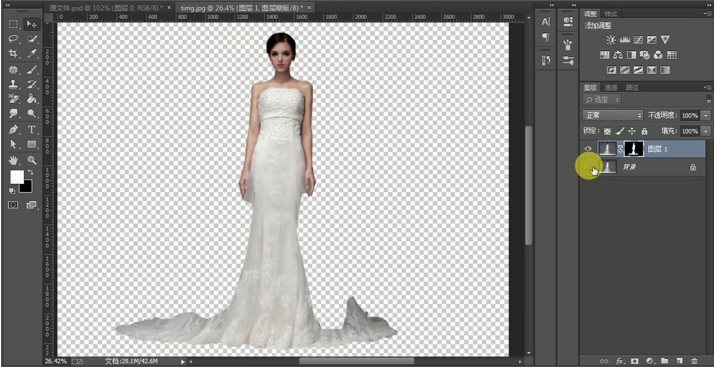Select the Eyedropper tool
Viewport: 714px width, 367px height.
click(32, 54)
